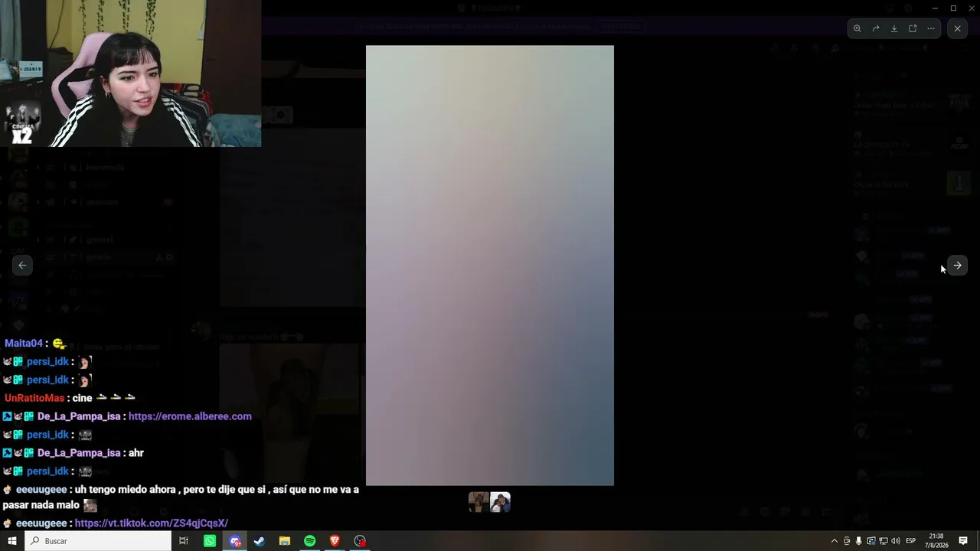The image size is (980, 551).
Task: Click the large blurred image in viewer
Action: click(490, 266)
